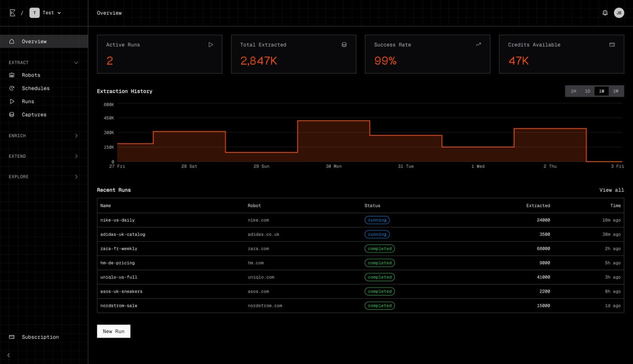Screen dimensions: 633x364
Task: Switch chart range to 1M
Action: tap(616, 91)
